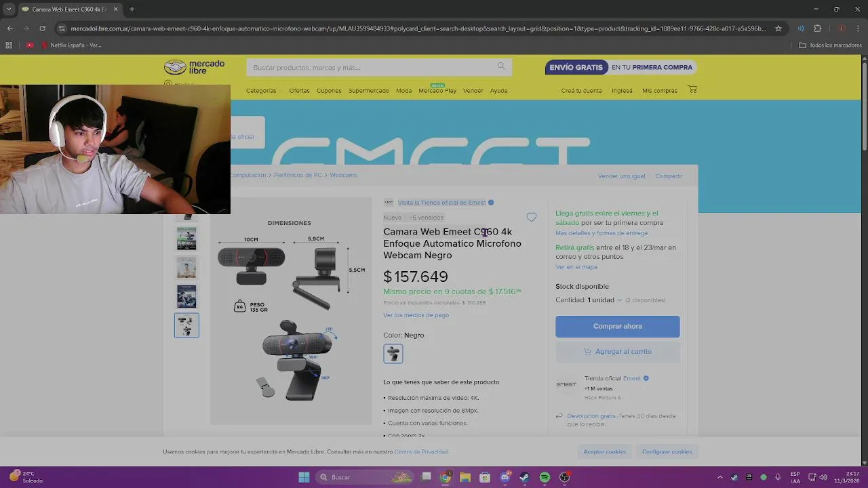Go back in Chrome history
This screenshot has height=488, width=868.
(x=9, y=28)
